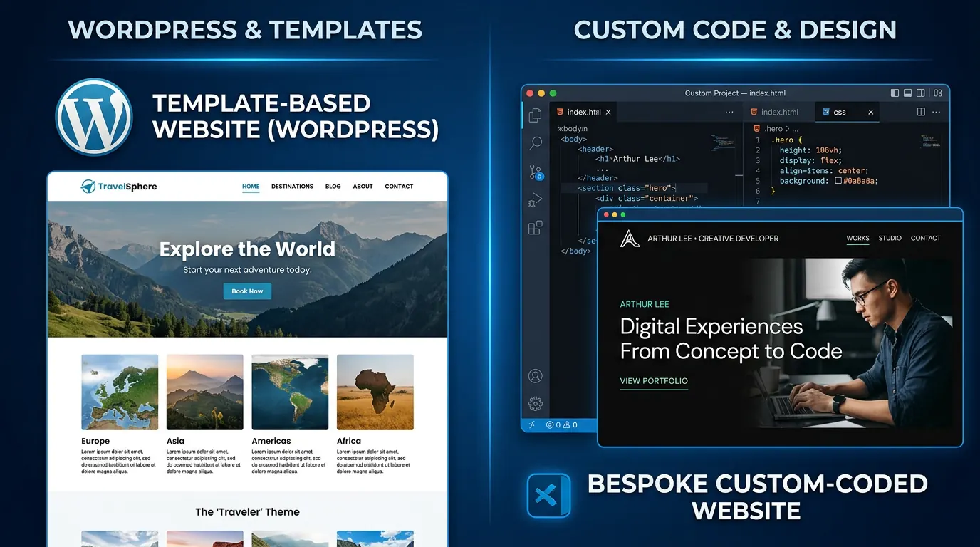This screenshot has width=980, height=547.
Task: Toggle the secondary side bar layout icon
Action: 921,93
